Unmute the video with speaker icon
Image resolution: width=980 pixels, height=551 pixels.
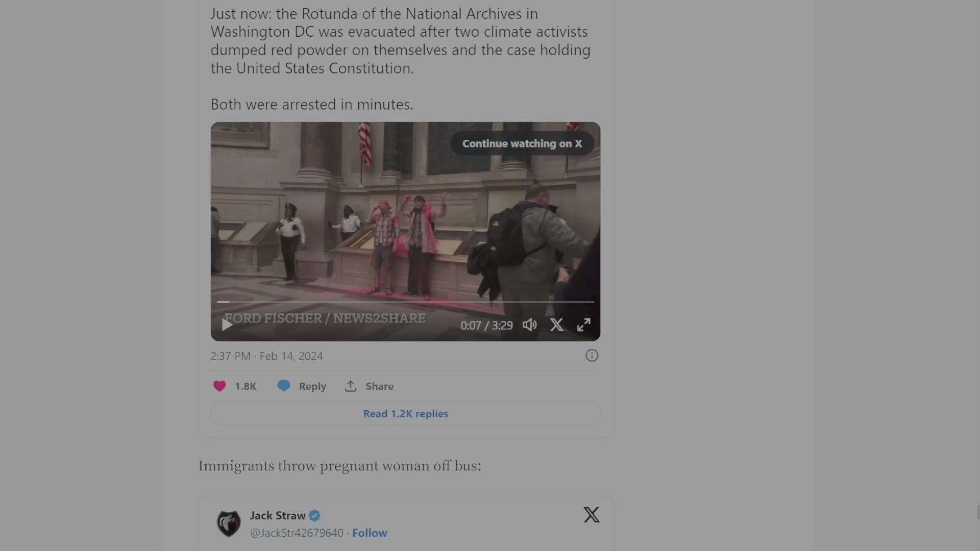click(x=530, y=325)
